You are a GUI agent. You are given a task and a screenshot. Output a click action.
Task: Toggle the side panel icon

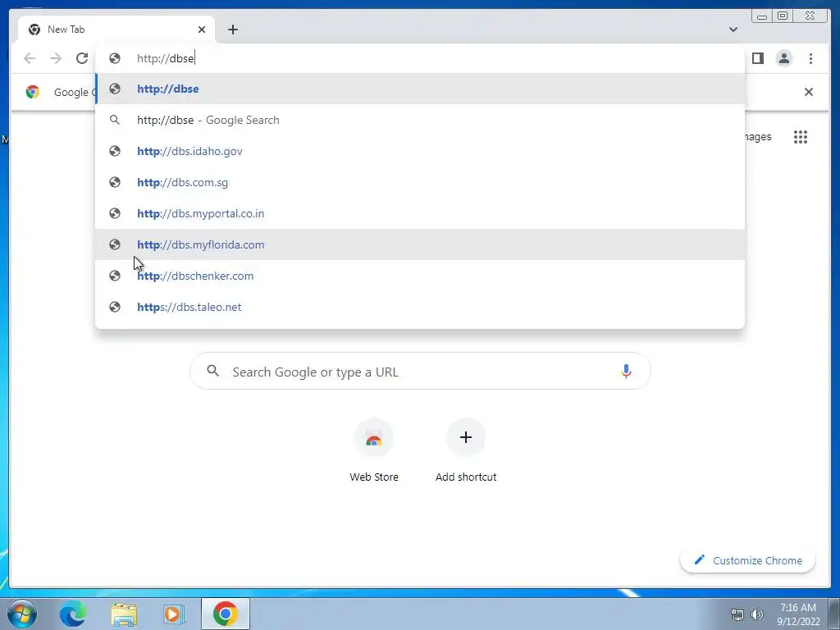tap(757, 58)
